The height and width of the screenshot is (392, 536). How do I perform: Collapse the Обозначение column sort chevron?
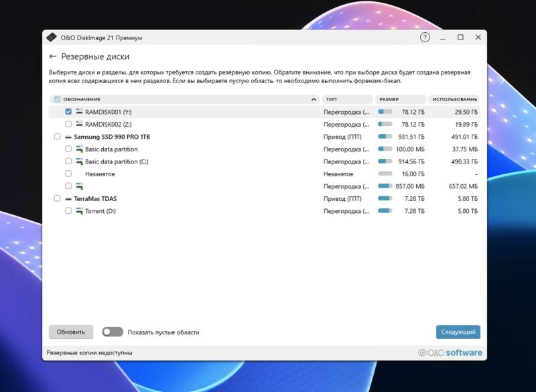tap(313, 99)
